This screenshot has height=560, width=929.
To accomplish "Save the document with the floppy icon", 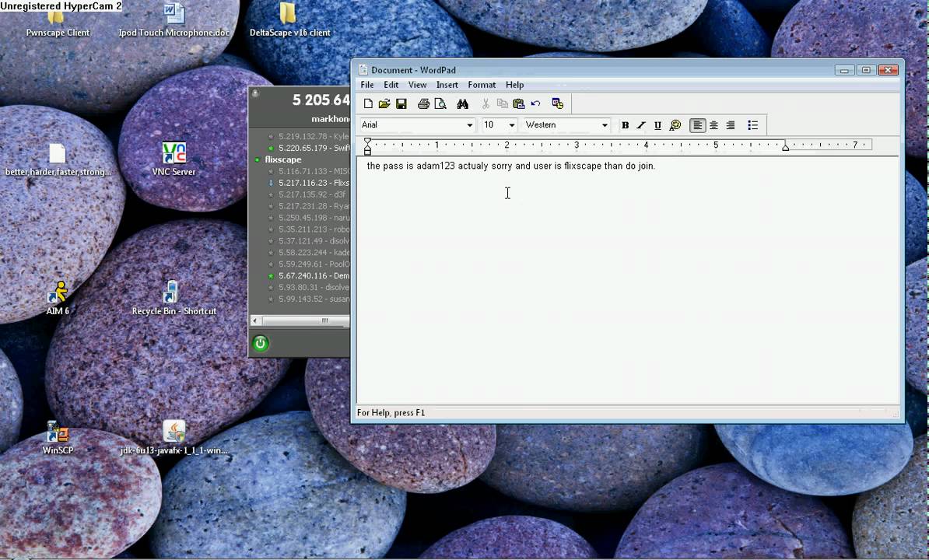I will (401, 104).
